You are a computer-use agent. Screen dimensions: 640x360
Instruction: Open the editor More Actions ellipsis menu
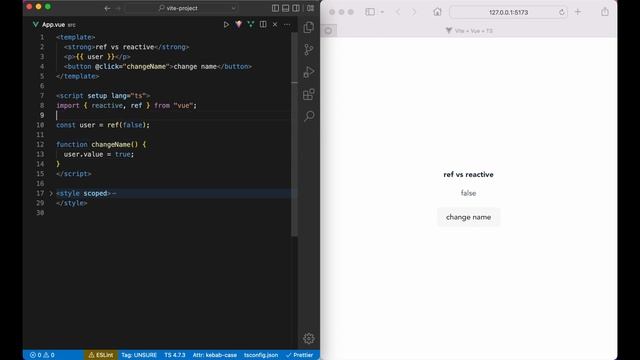point(287,24)
